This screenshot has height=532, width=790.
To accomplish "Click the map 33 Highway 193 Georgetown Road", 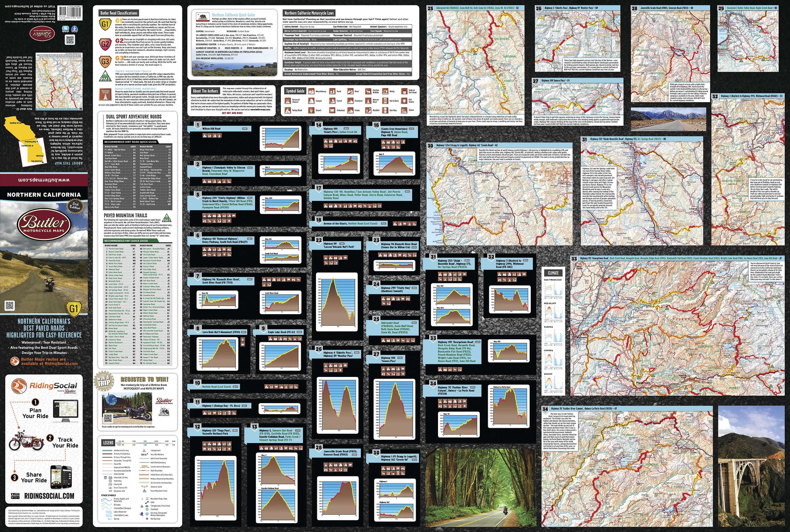I will tap(677, 326).
